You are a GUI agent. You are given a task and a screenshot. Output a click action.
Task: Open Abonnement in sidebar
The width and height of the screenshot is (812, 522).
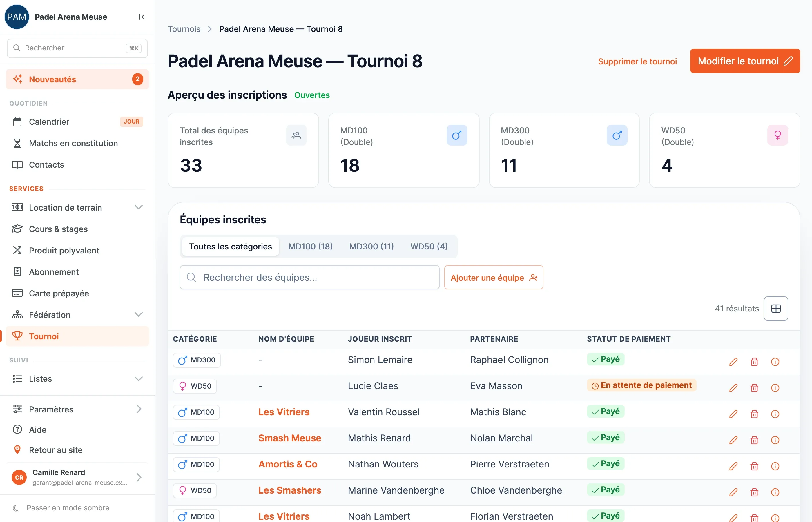[77, 272]
